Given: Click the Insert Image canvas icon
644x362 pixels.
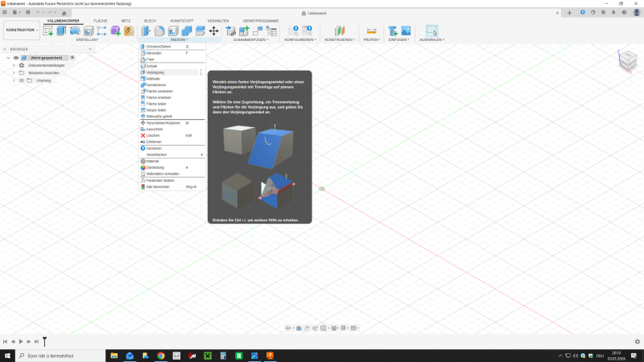Looking at the screenshot, I should [407, 31].
